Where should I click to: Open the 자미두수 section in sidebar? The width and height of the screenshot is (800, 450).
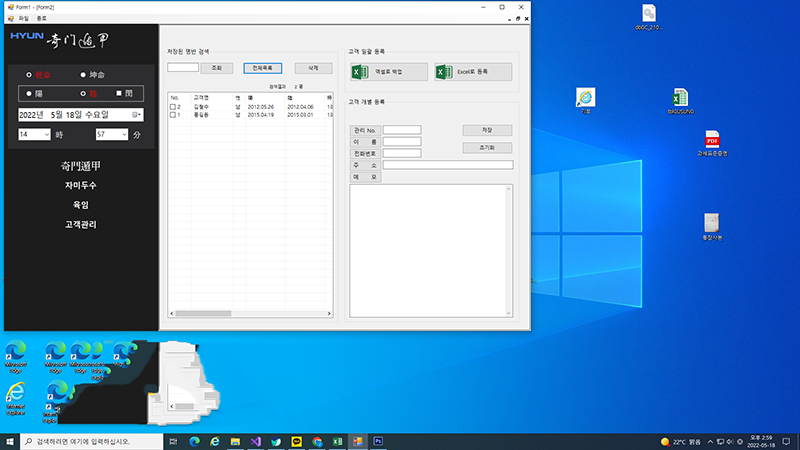point(81,186)
